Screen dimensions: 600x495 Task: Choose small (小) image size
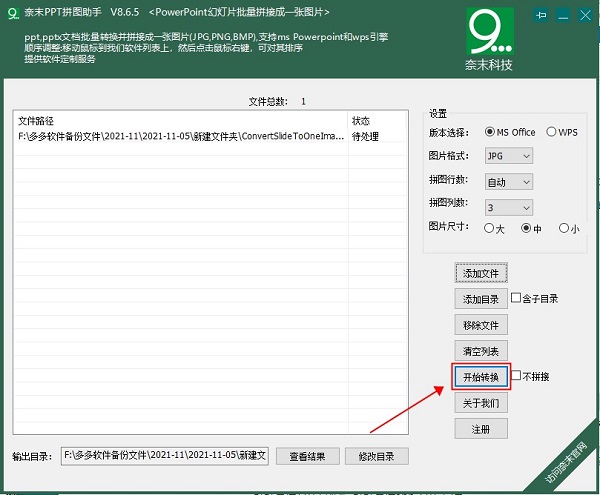coord(569,228)
